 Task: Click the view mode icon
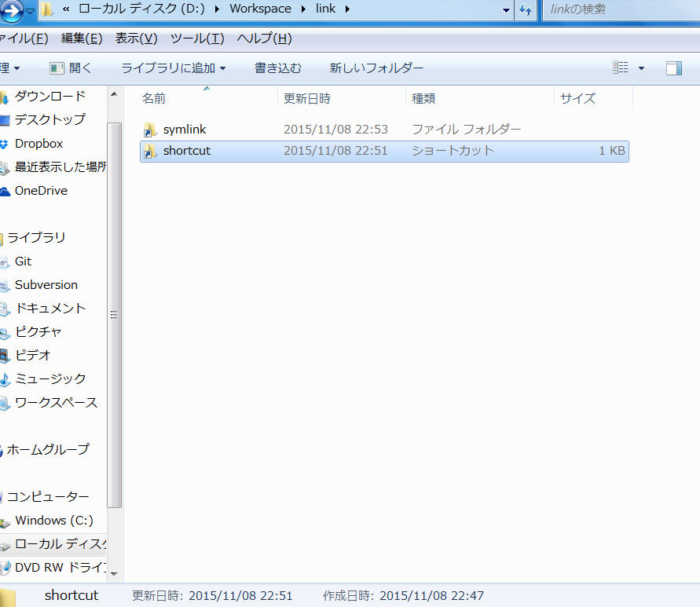coord(621,68)
